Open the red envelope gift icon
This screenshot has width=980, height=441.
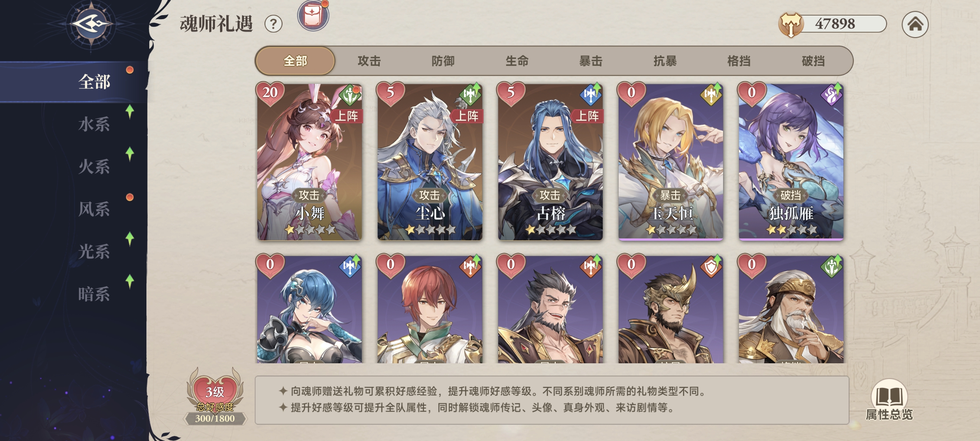click(x=313, y=16)
